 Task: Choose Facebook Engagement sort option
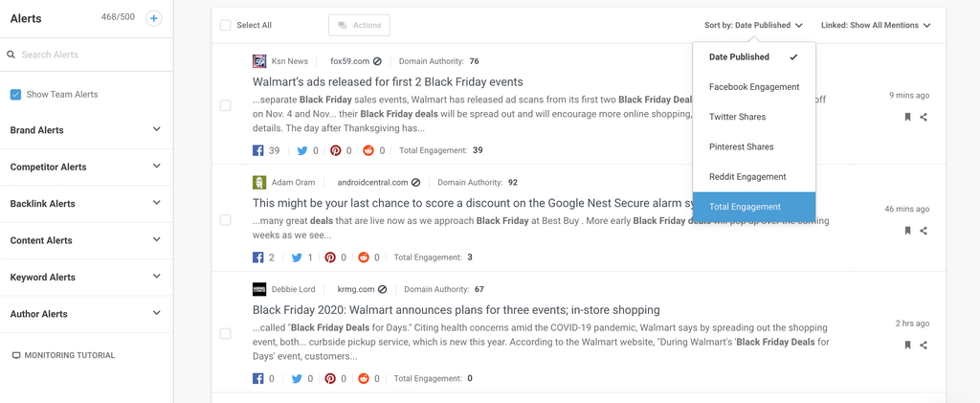[753, 87]
